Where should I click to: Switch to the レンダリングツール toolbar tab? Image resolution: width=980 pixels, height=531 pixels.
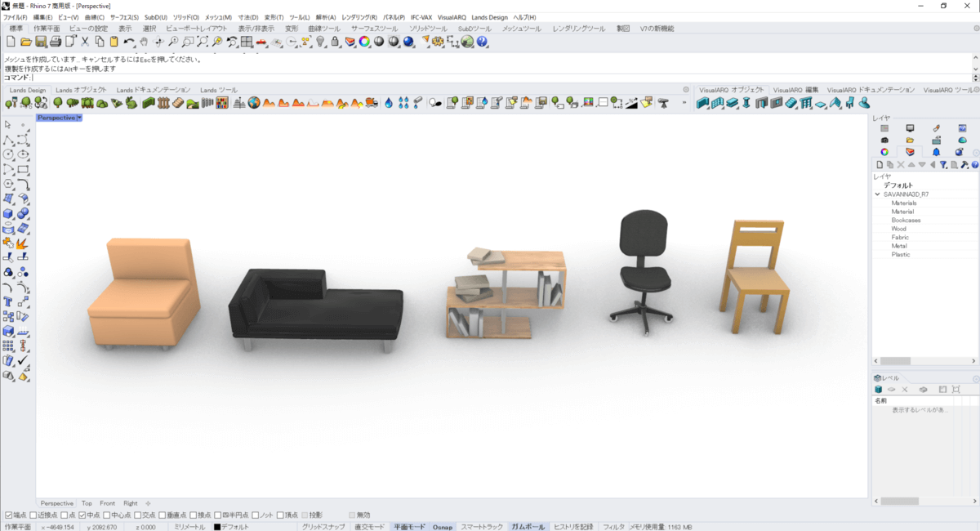coord(579,29)
